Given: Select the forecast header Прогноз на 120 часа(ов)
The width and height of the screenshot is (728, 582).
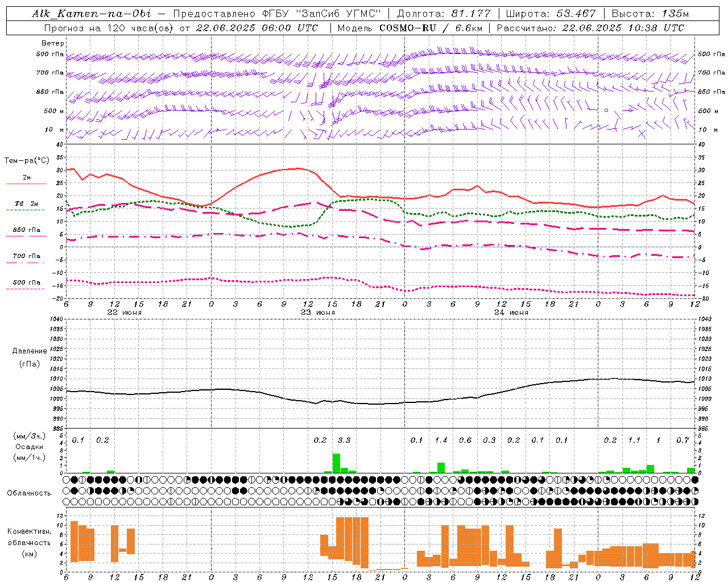Looking at the screenshot, I should 109,28.
